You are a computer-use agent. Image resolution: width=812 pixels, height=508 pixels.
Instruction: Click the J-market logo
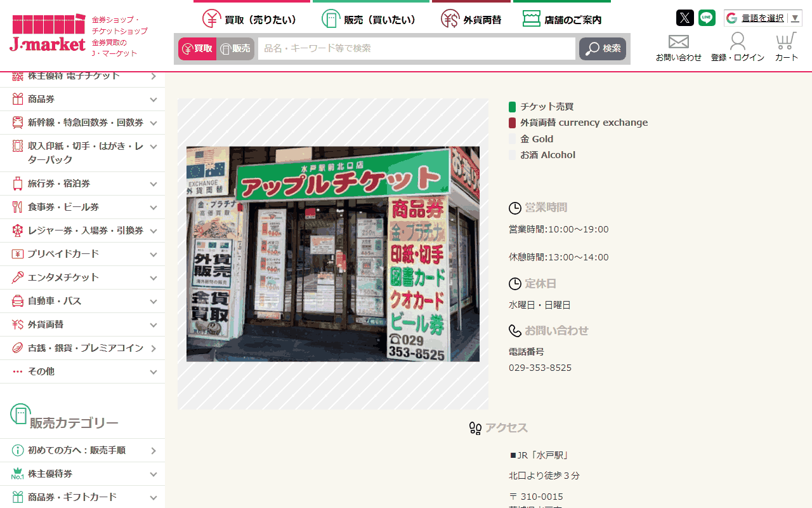coord(48,34)
